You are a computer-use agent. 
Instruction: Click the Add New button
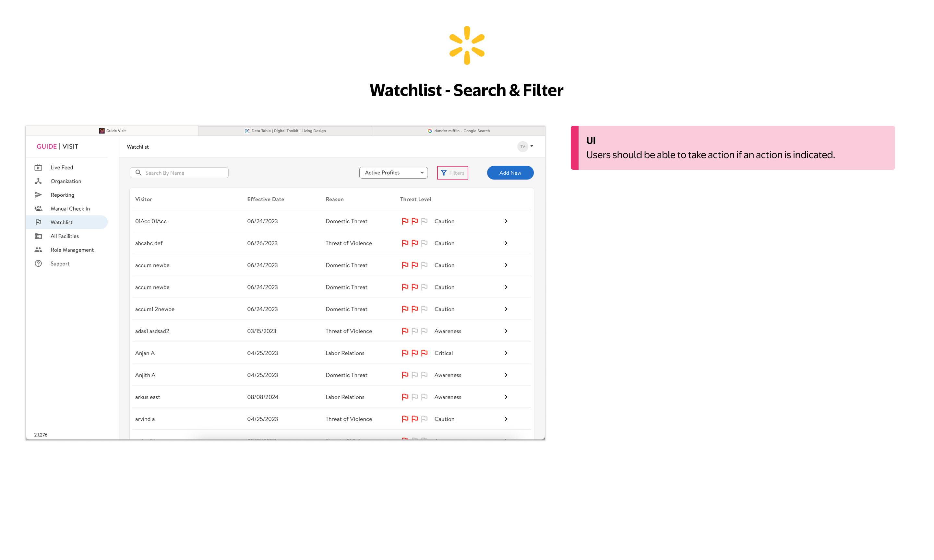pos(510,173)
